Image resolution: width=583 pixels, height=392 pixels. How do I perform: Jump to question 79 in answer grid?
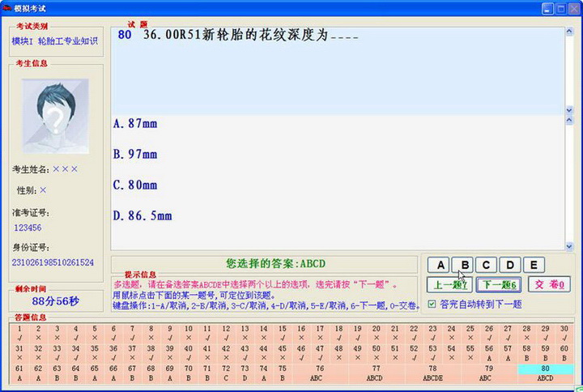(x=489, y=373)
